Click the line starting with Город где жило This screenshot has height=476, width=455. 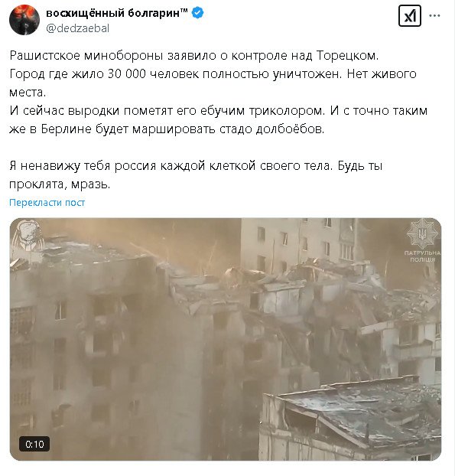pos(213,74)
